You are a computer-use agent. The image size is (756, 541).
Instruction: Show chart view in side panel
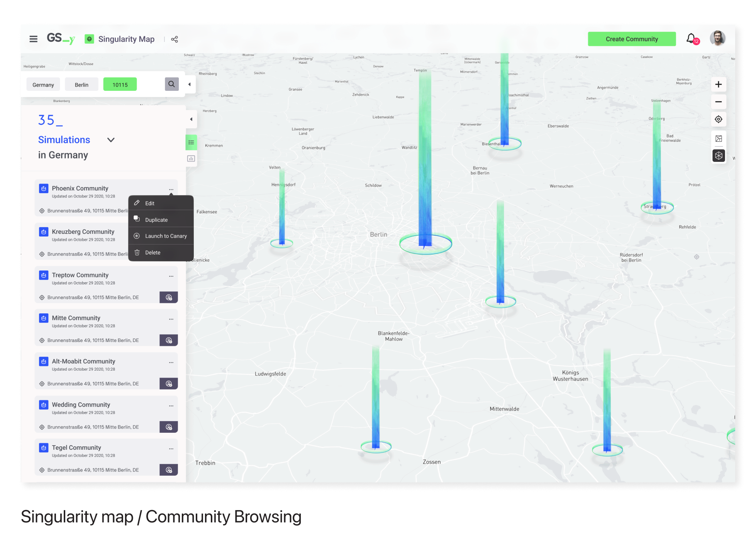click(x=191, y=158)
